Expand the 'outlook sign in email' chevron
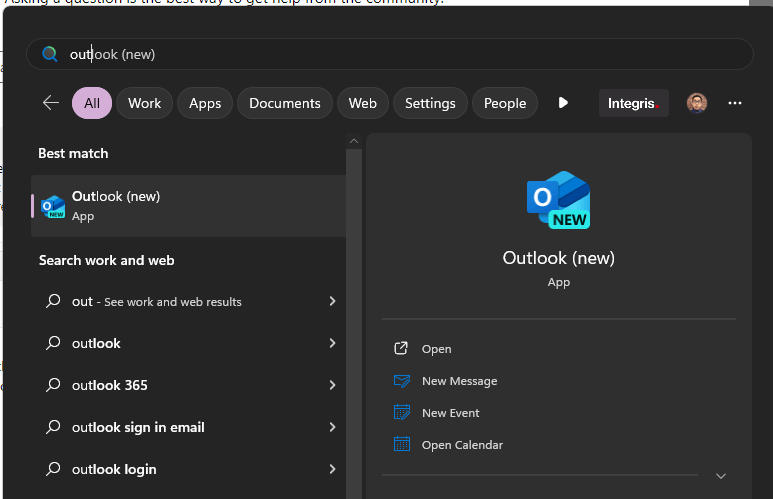 332,427
